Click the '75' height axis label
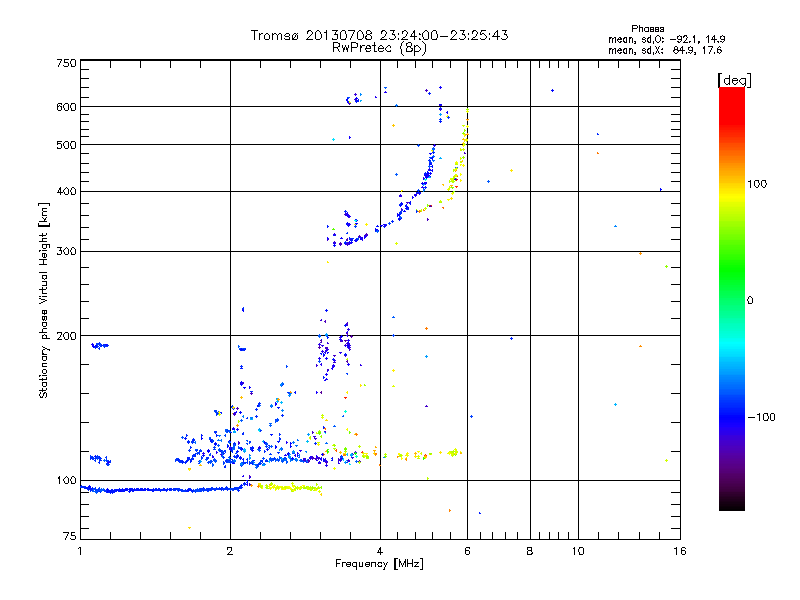This screenshot has width=800, height=600. (70, 536)
